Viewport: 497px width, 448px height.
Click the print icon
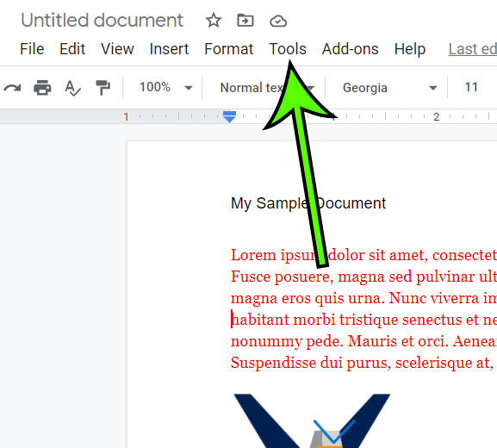42,88
